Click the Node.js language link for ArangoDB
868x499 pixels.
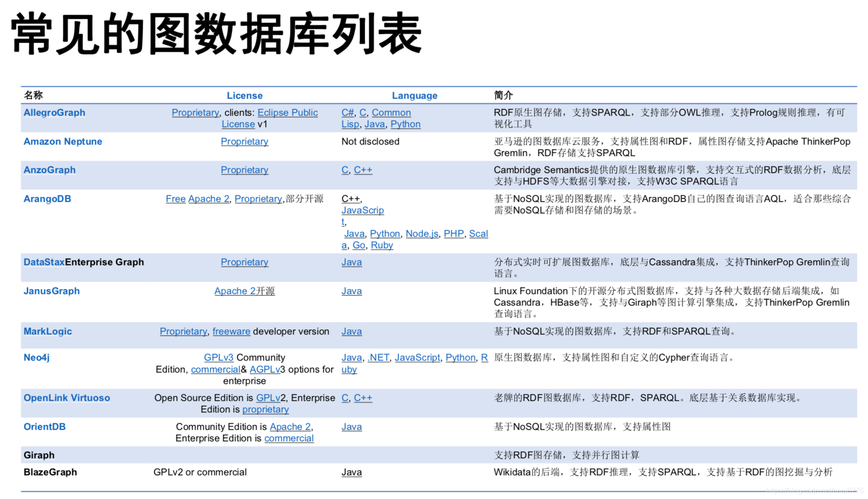click(x=421, y=233)
